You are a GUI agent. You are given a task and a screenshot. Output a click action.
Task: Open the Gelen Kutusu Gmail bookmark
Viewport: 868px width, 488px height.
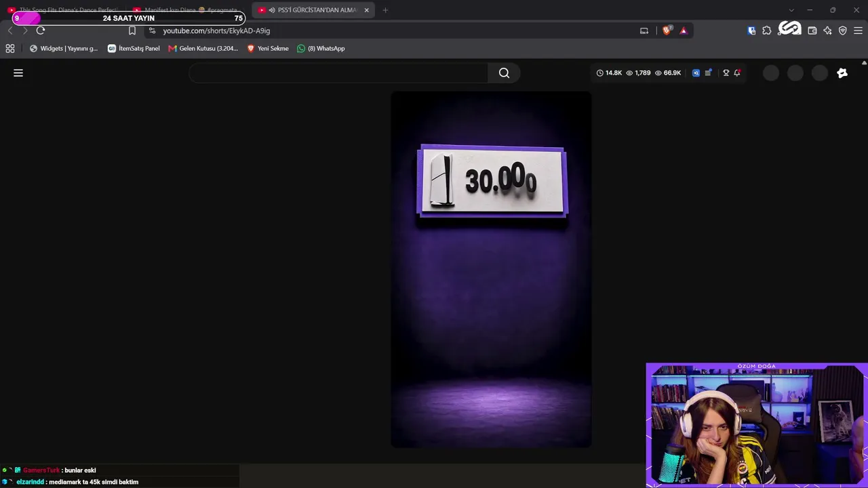coord(203,48)
